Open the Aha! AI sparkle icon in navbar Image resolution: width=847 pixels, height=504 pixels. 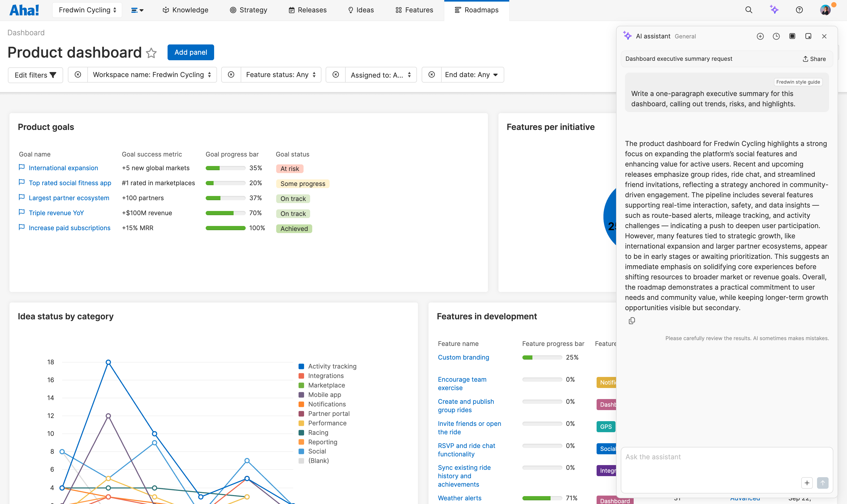coord(774,10)
